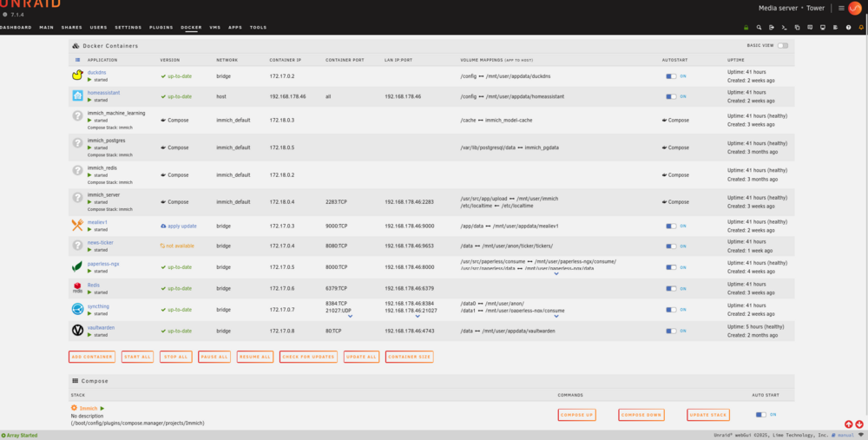The width and height of the screenshot is (868, 440).
Task: Toggle the help question mark icon
Action: [x=848, y=27]
